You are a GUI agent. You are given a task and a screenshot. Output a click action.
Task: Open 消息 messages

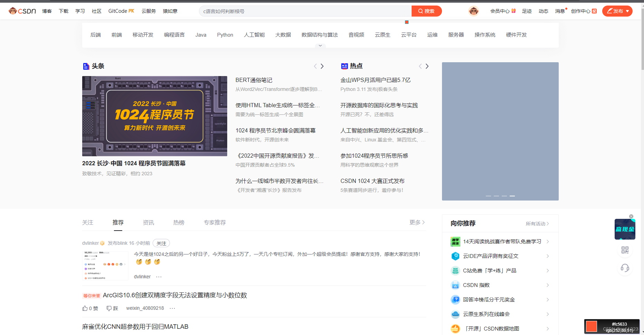tap(560, 11)
